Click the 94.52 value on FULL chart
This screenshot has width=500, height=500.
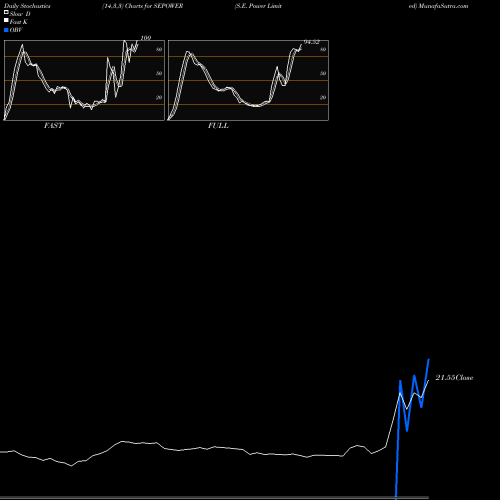[312, 42]
